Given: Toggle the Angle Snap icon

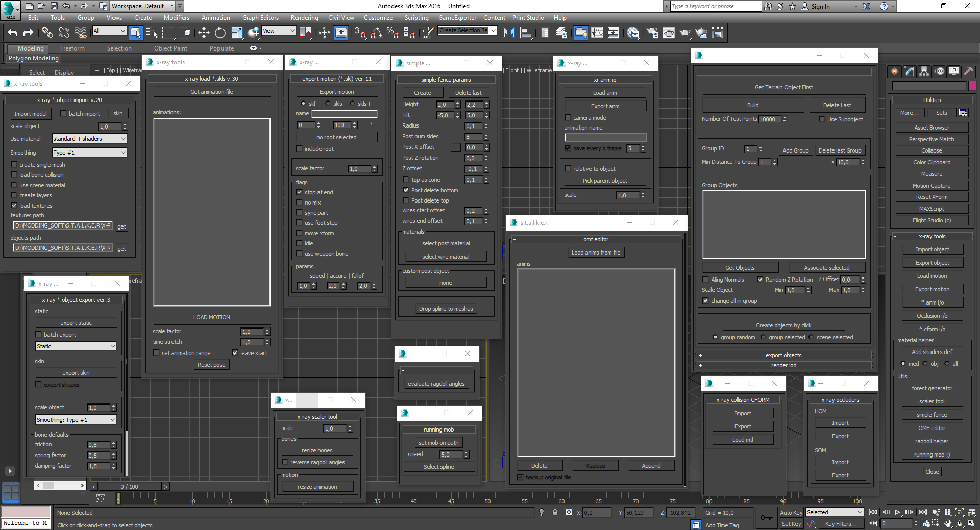Looking at the screenshot, I should [377, 33].
